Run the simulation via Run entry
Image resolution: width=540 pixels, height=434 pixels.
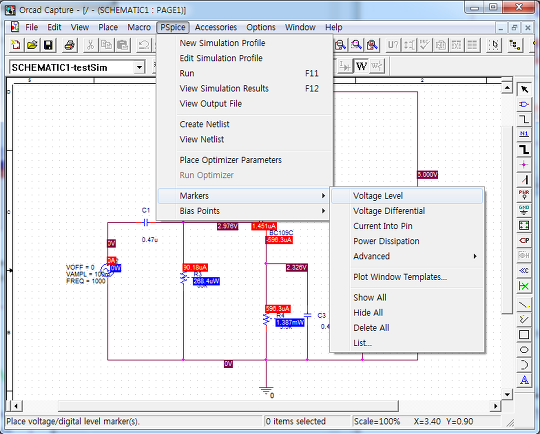pyautogui.click(x=245, y=73)
